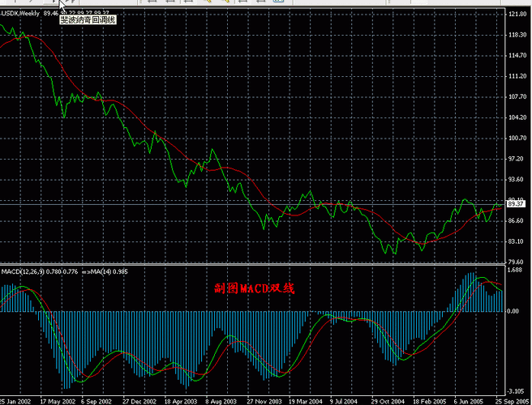Click the 斐波纳奇回调线 tooltip label
Viewport: 532px width, 405px height.
click(x=88, y=20)
